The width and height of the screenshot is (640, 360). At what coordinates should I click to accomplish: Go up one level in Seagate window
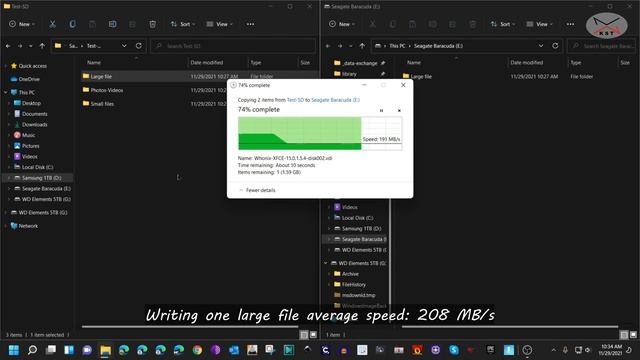click(362, 46)
